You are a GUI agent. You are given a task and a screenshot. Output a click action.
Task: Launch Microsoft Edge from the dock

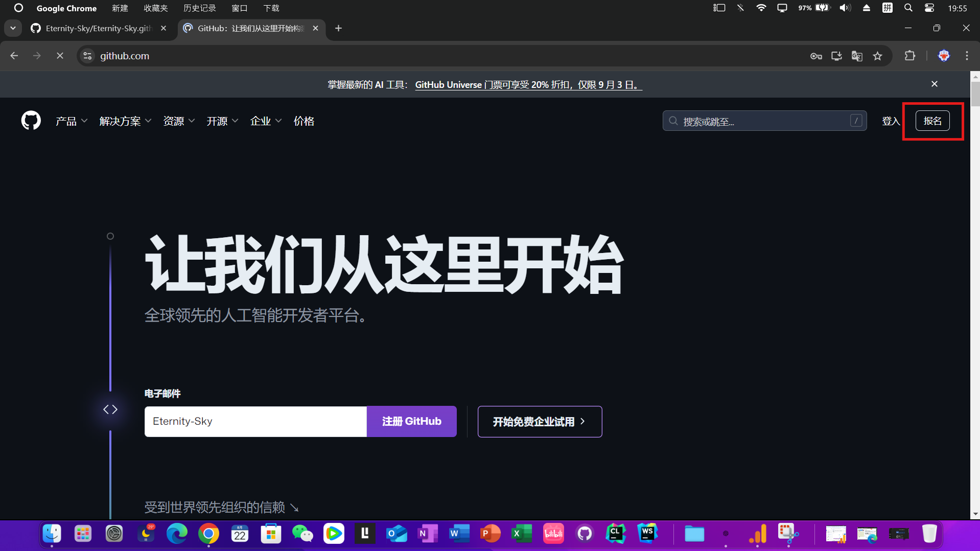pos(177,534)
